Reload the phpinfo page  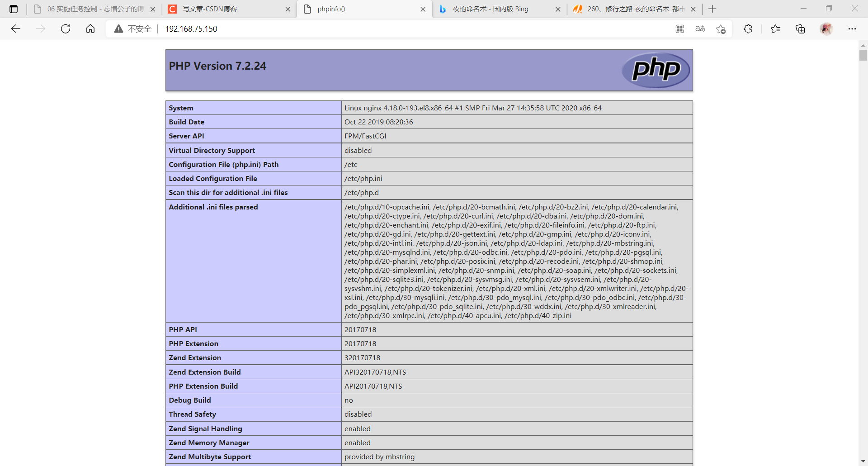click(66, 29)
